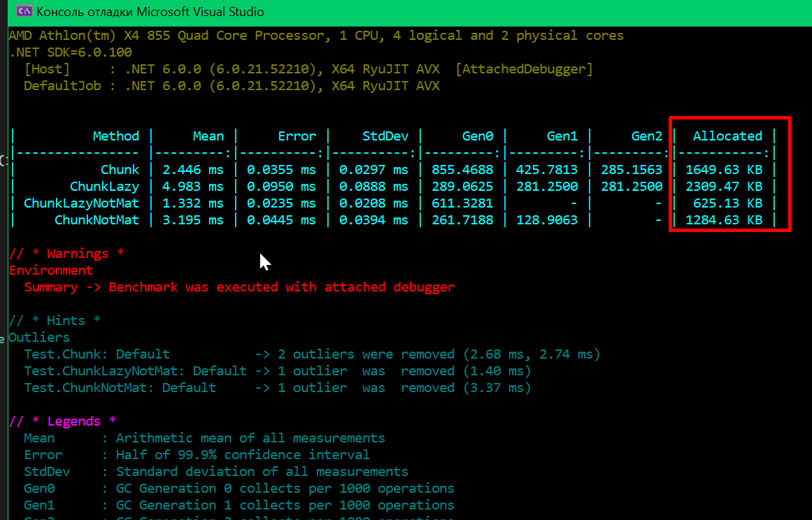Screen dimensions: 812x520
Task: Click the Mean column header
Action: coord(208,136)
